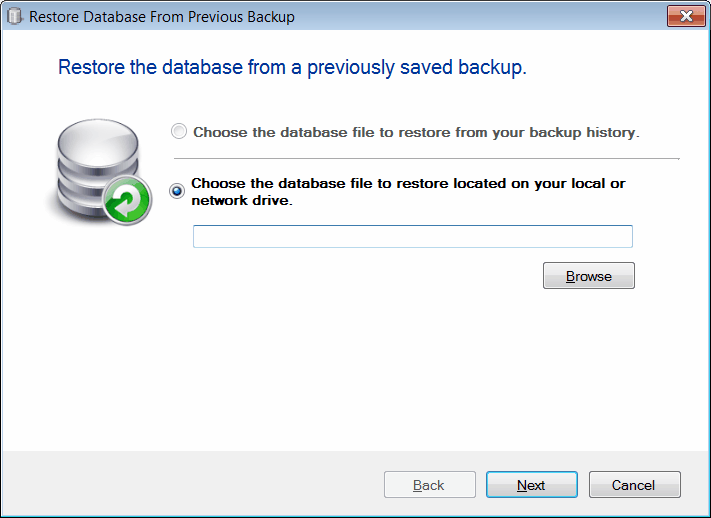The height and width of the screenshot is (518, 711).
Task: Click the greyed-out Back button
Action: [x=428, y=485]
